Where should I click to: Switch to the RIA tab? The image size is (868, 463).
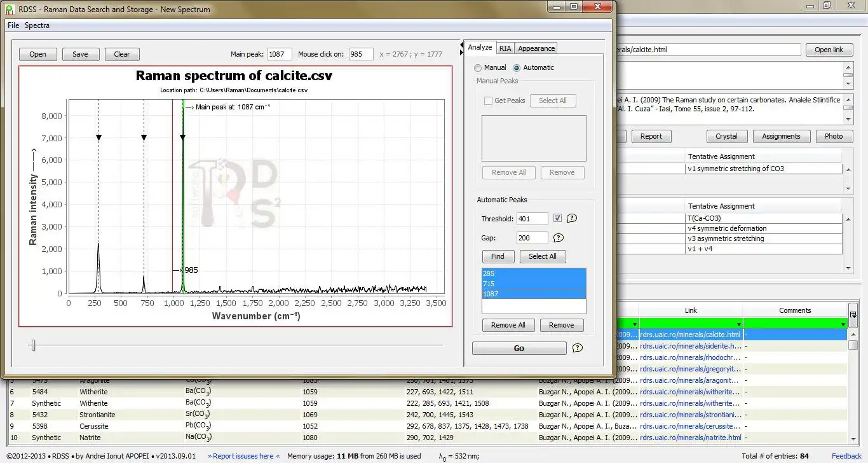505,48
